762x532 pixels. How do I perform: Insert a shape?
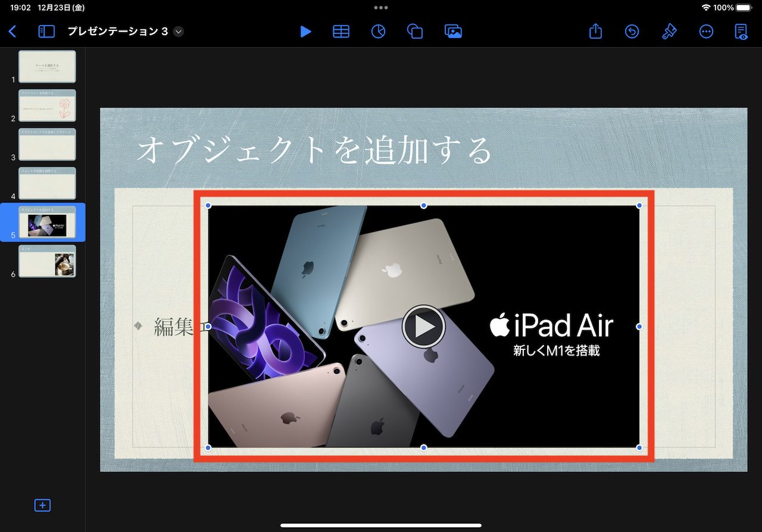pyautogui.click(x=415, y=32)
